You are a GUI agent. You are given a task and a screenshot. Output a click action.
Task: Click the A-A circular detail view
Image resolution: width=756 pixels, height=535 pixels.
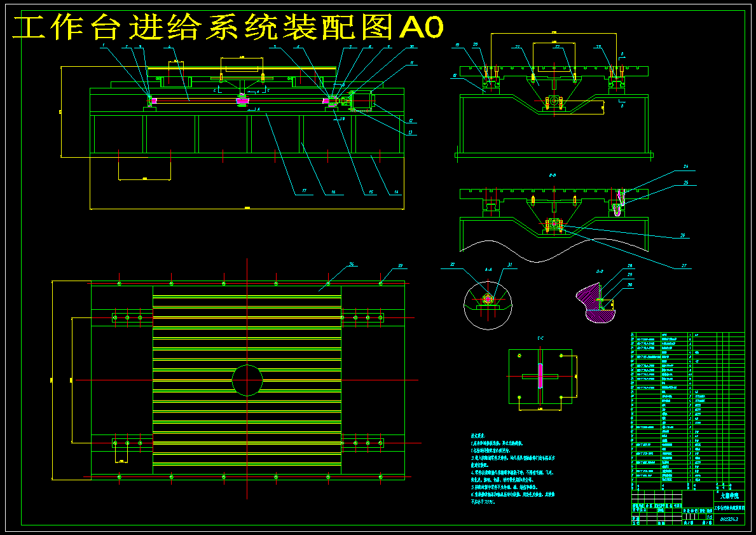coord(488,305)
